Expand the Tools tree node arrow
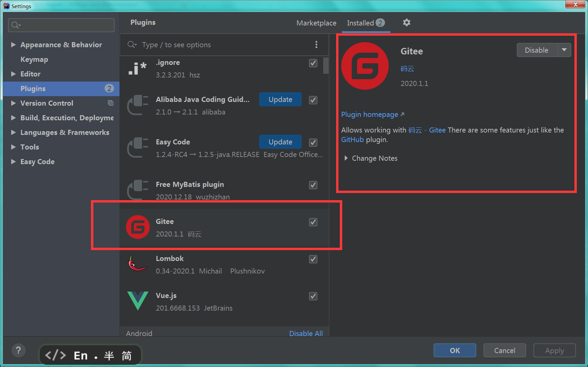The height and width of the screenshot is (367, 588). click(x=13, y=147)
